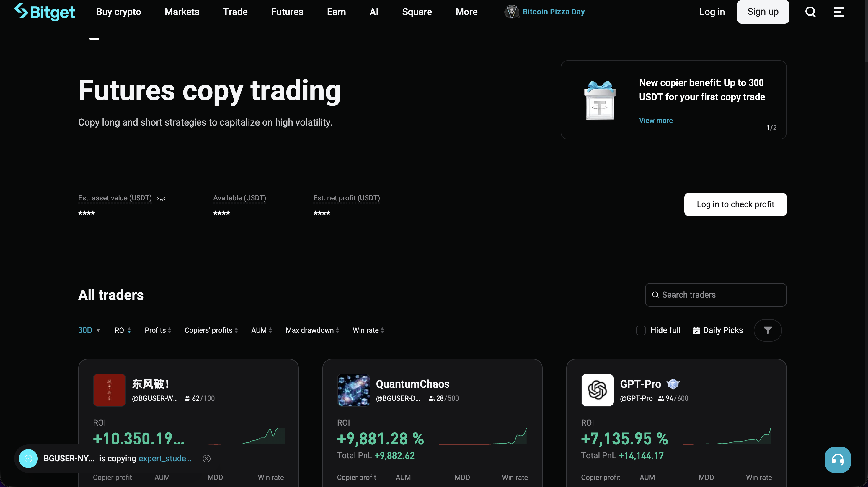Screen dimensions: 868x487
Task: Focus the Search traders input field
Action: tap(716, 295)
